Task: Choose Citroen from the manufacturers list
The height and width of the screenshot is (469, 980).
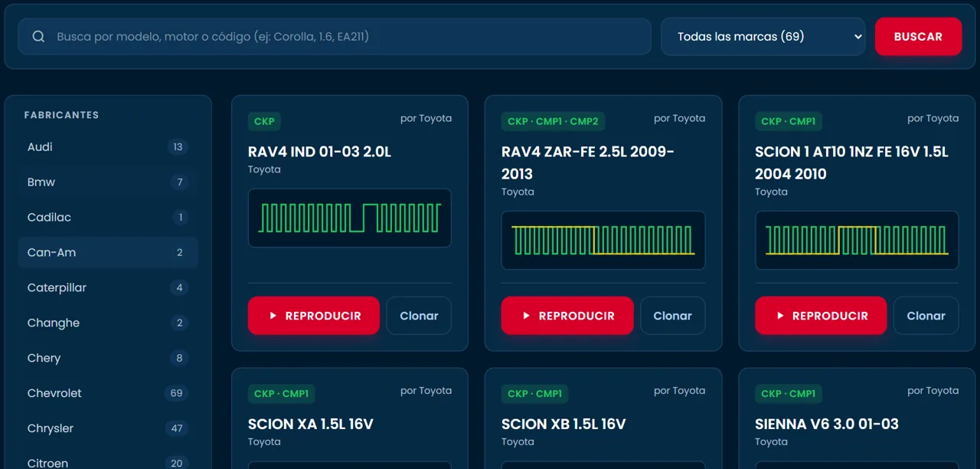Action: tap(108, 463)
